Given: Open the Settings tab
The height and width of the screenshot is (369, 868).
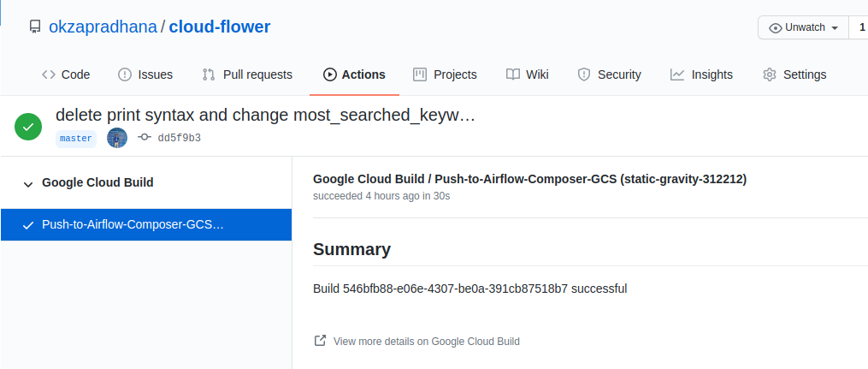Looking at the screenshot, I should [x=794, y=74].
